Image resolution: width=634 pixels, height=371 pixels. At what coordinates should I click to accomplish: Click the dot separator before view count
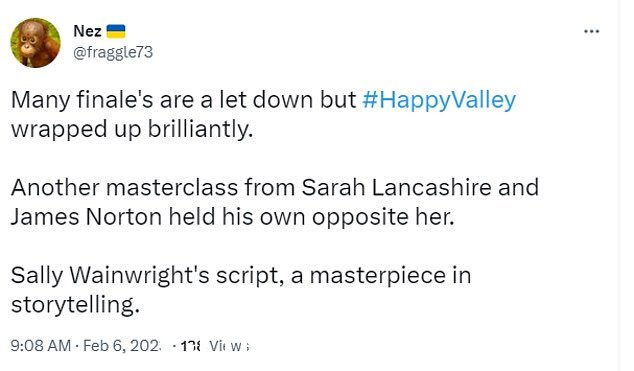coord(174,346)
